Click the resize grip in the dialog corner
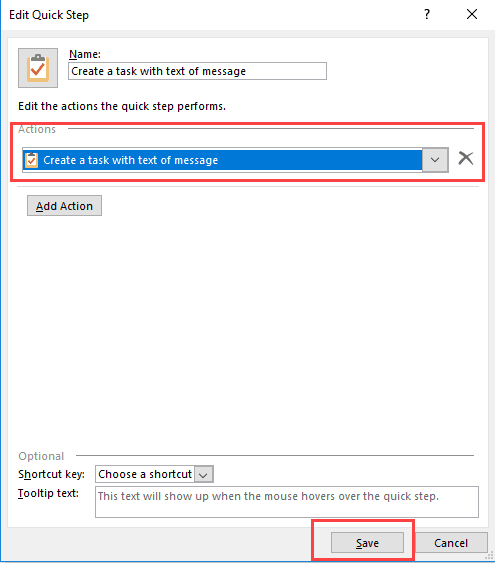The height and width of the screenshot is (563, 495). point(490,557)
